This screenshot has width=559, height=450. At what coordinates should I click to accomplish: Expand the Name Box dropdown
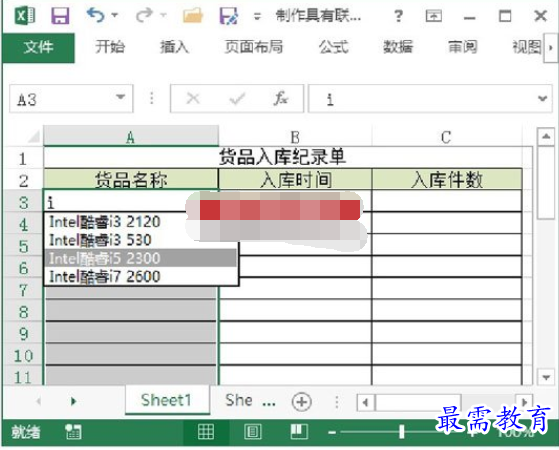click(x=120, y=97)
